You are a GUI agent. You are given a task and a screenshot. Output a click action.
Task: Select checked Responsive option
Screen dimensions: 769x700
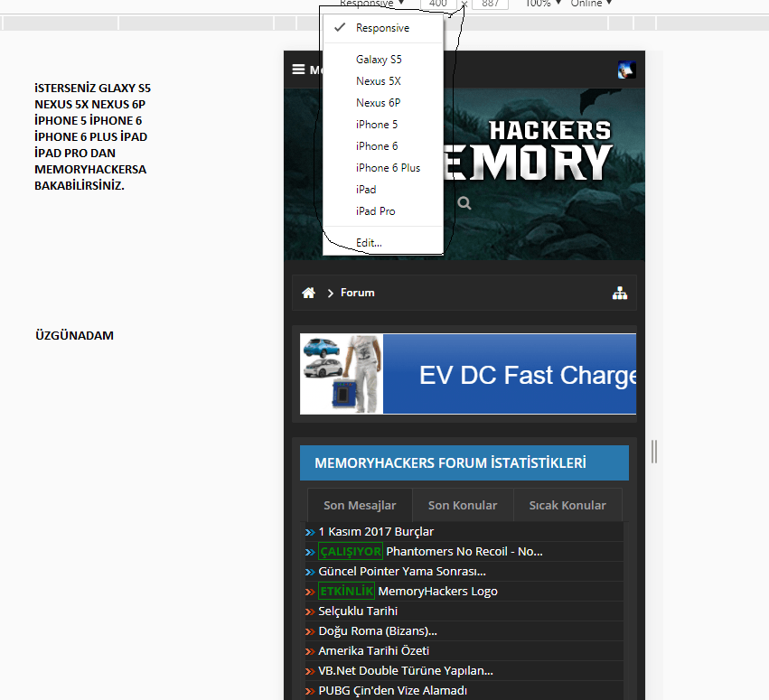coord(383,28)
